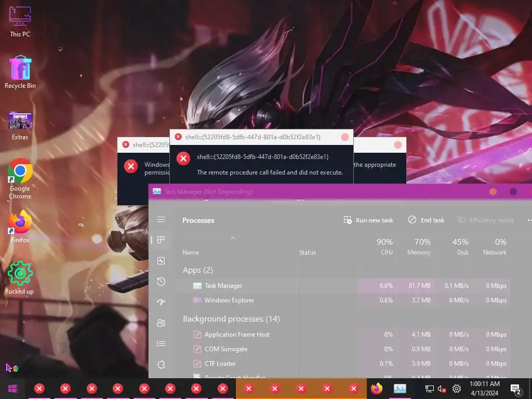Open the Services page puzzle icon
Screen dimensions: 532x399
click(x=161, y=365)
